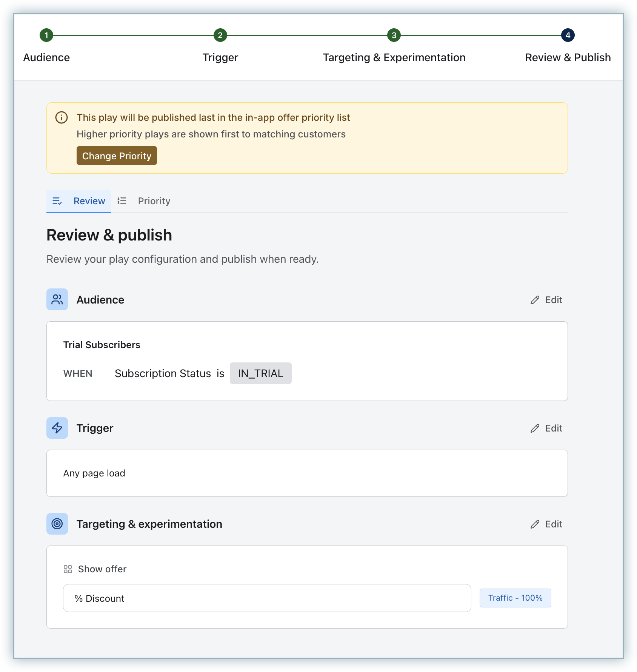Click the Targeting bullseye icon
Viewport: 637px width, 672px height.
point(57,524)
